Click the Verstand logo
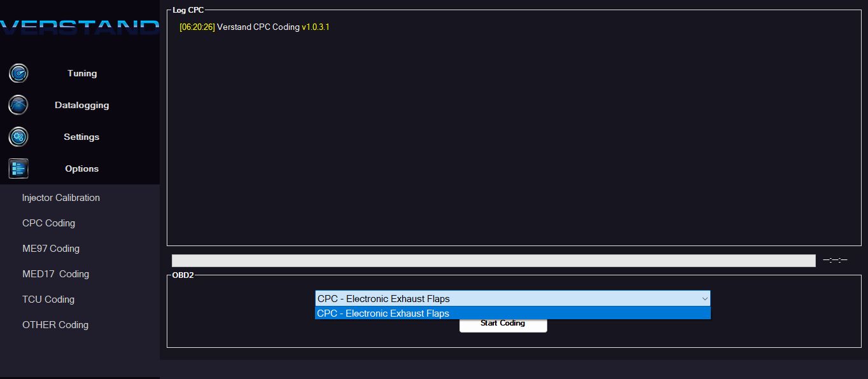Image resolution: width=868 pixels, height=379 pixels. 80,27
